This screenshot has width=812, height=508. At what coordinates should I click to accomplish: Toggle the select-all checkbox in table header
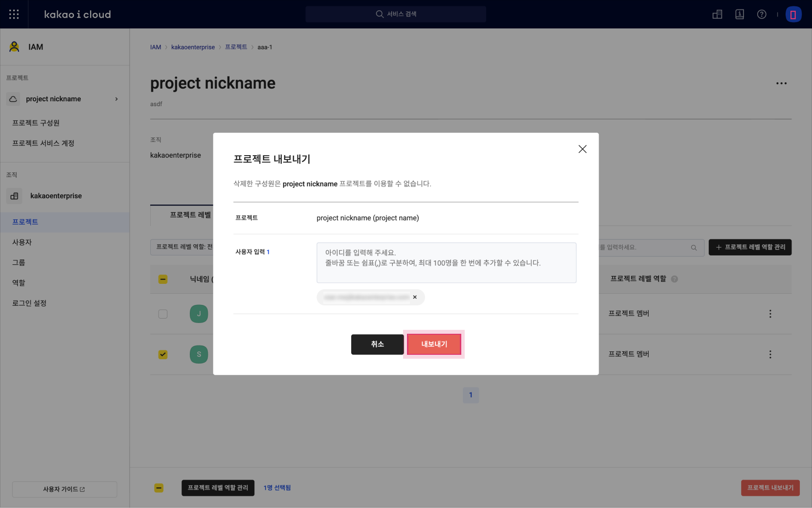(x=163, y=279)
